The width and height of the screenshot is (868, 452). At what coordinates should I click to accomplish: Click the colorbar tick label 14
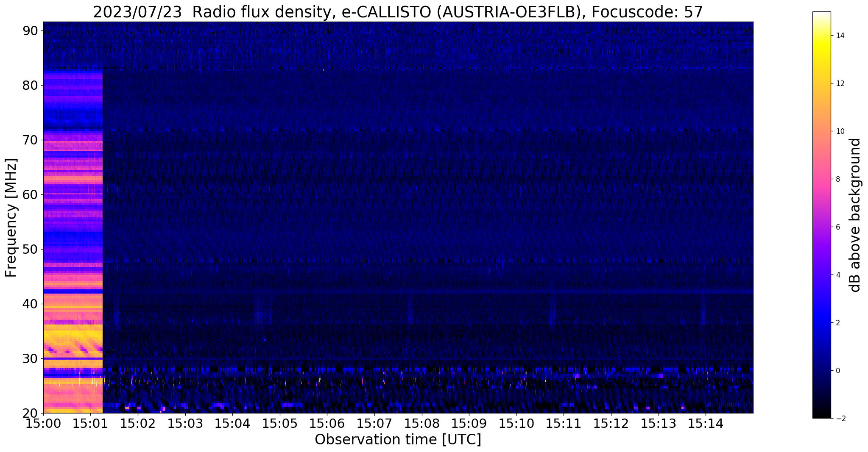pos(839,36)
